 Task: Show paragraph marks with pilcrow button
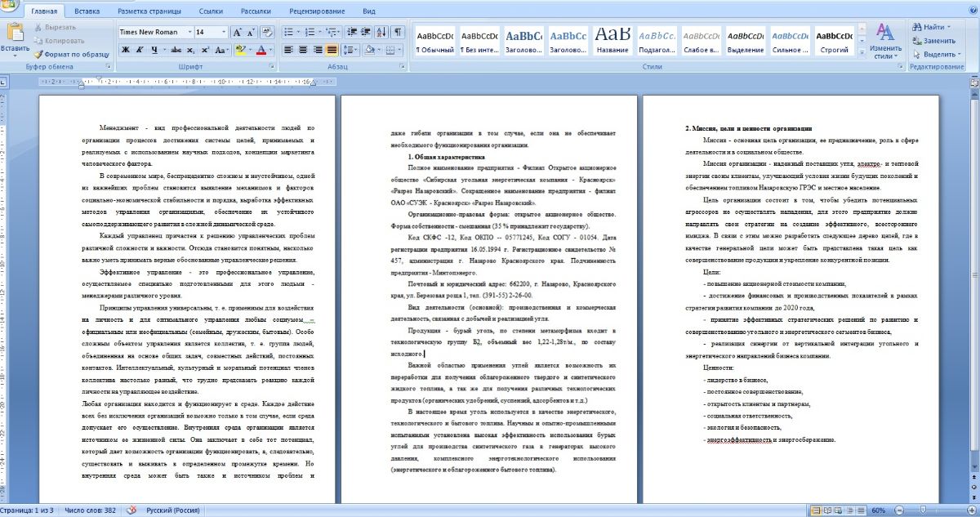pos(398,32)
